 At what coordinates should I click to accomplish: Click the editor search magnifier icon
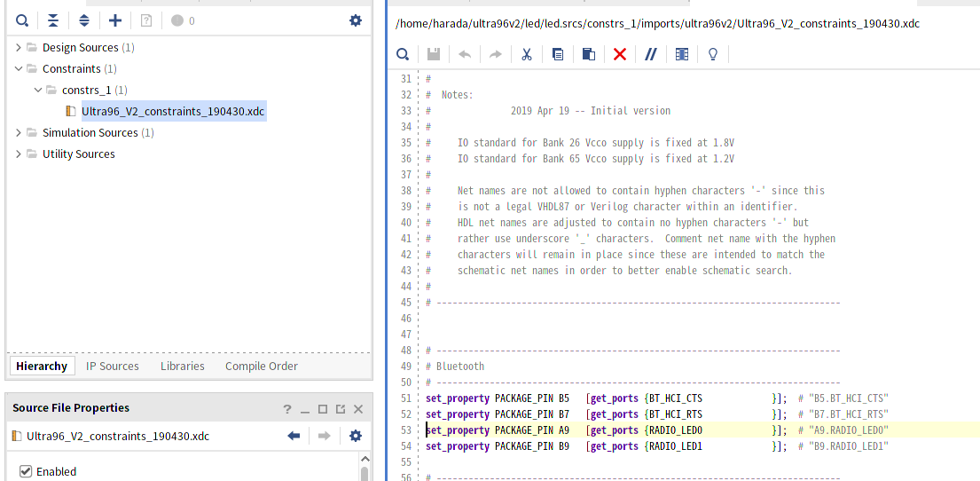tap(403, 54)
